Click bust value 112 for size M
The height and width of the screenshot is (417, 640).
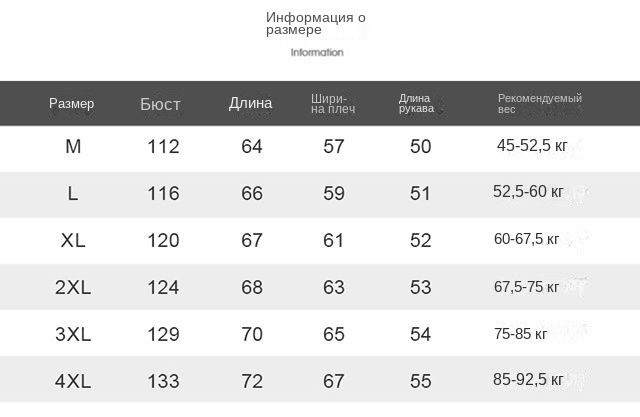click(163, 146)
